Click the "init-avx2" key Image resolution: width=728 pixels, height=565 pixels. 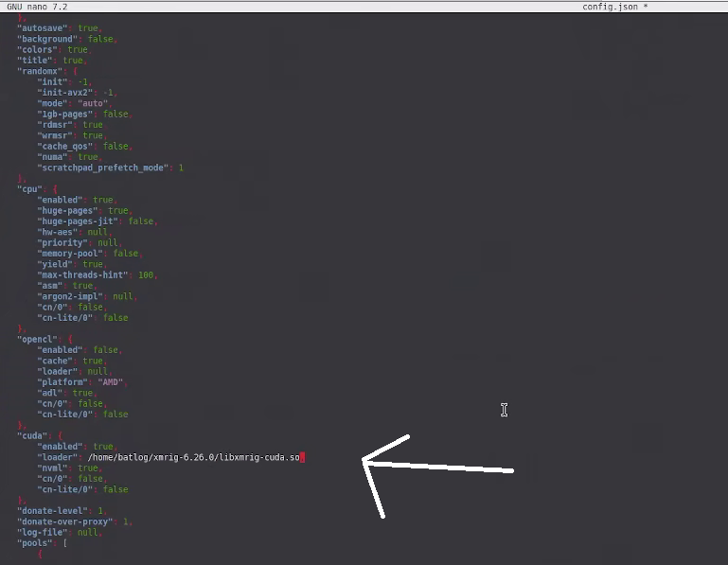[65, 93]
